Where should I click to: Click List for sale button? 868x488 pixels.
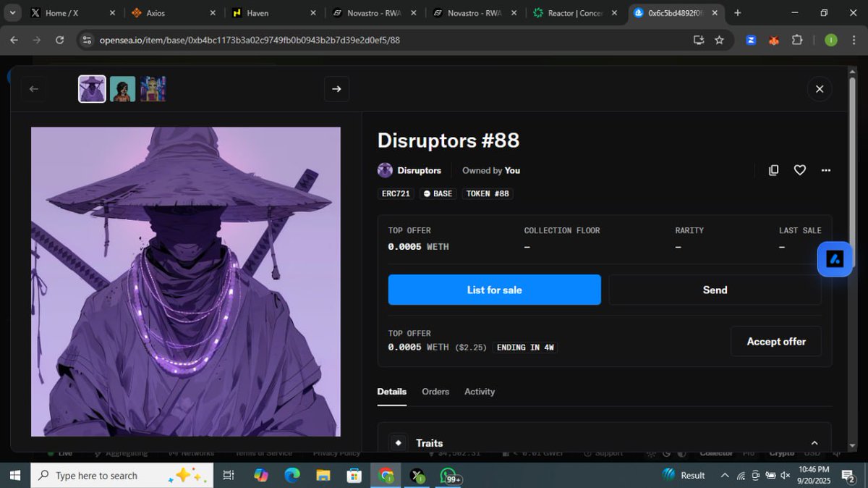[494, 290]
